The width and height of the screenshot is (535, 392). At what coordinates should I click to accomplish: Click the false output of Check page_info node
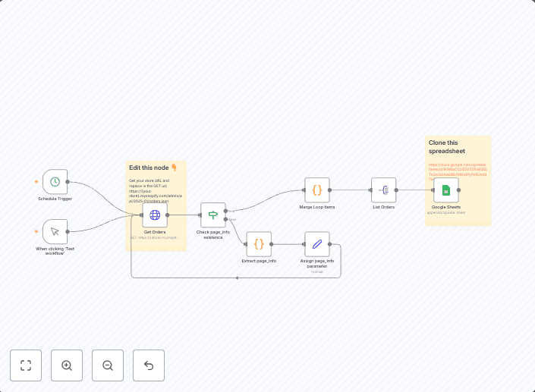pyautogui.click(x=226, y=219)
